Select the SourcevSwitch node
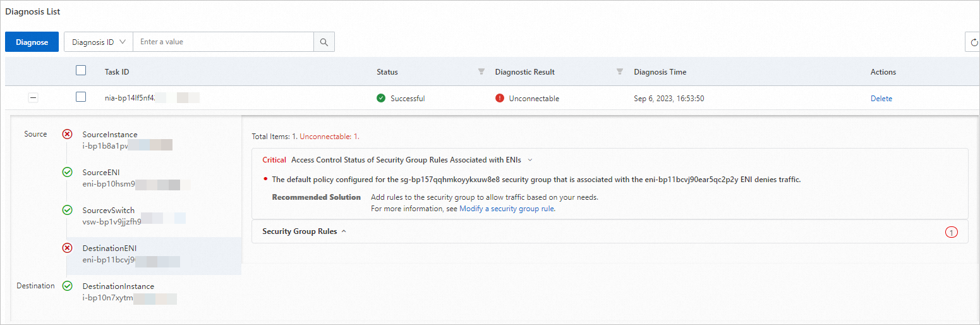Viewport: 980px width, 325px height. [x=109, y=211]
